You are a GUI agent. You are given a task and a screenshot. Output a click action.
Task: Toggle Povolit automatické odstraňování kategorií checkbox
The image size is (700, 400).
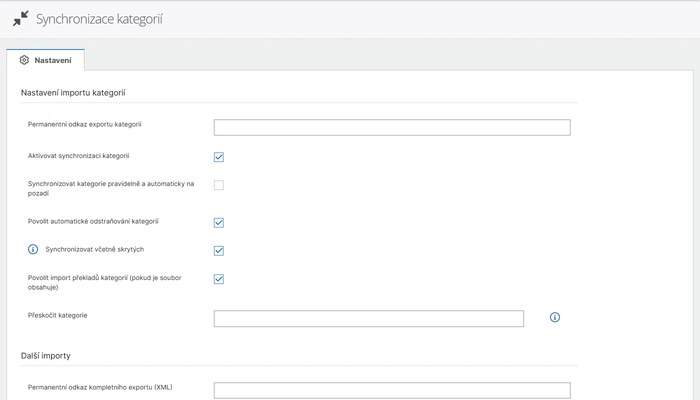pos(219,222)
